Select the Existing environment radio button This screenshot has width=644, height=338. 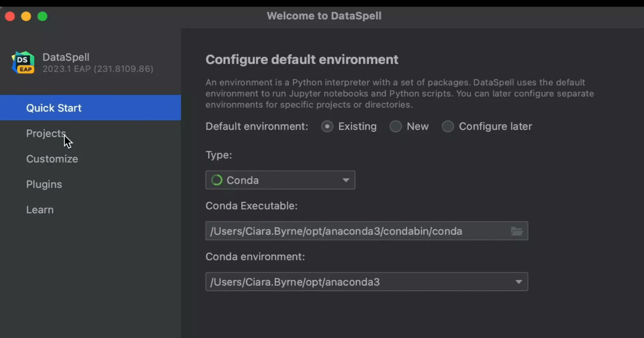click(327, 127)
